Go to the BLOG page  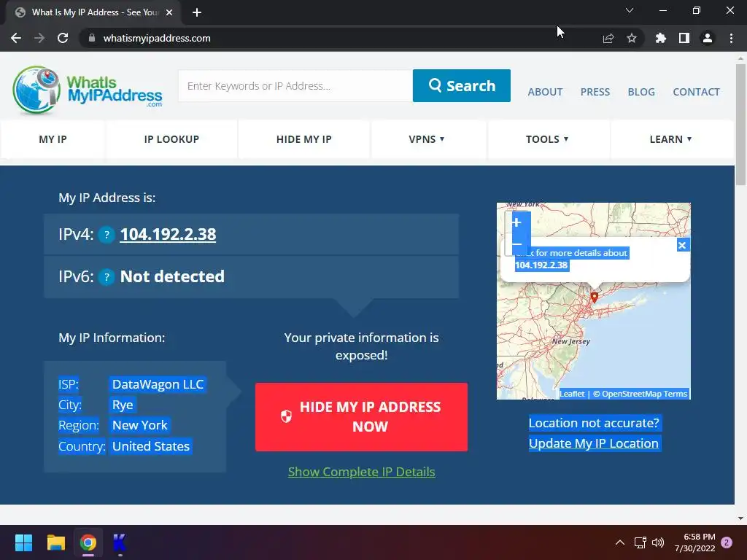point(641,92)
